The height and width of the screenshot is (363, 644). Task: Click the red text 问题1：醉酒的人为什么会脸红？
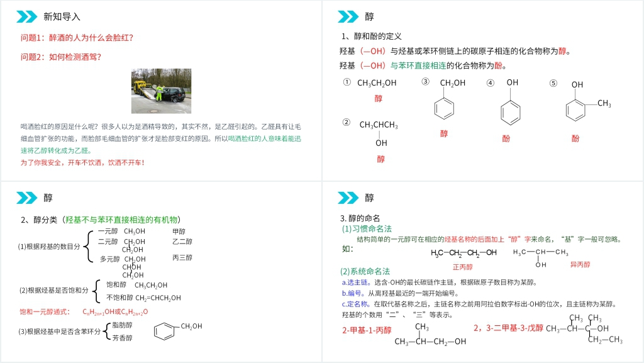click(x=77, y=38)
